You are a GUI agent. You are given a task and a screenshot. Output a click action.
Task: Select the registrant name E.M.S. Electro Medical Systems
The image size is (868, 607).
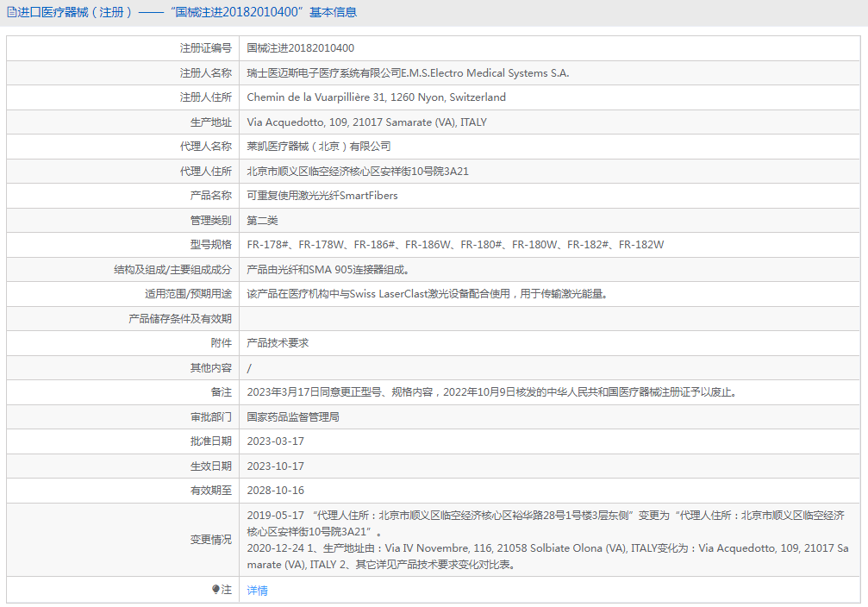click(x=408, y=73)
